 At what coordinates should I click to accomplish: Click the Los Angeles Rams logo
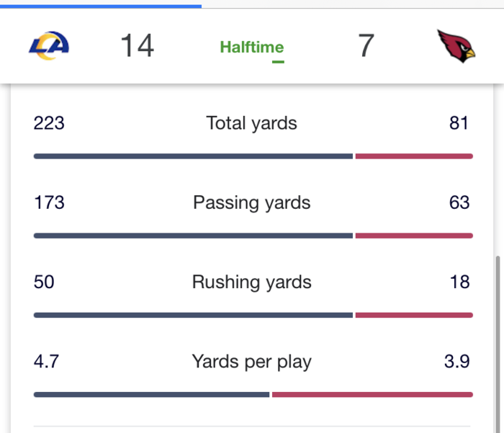(x=49, y=47)
